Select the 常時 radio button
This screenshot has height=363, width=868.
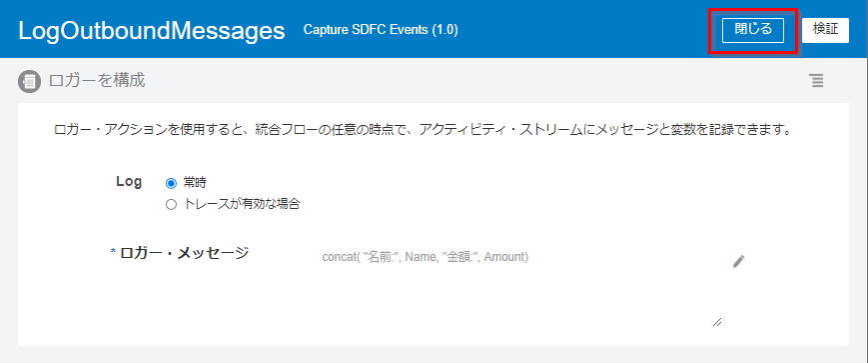(x=171, y=183)
